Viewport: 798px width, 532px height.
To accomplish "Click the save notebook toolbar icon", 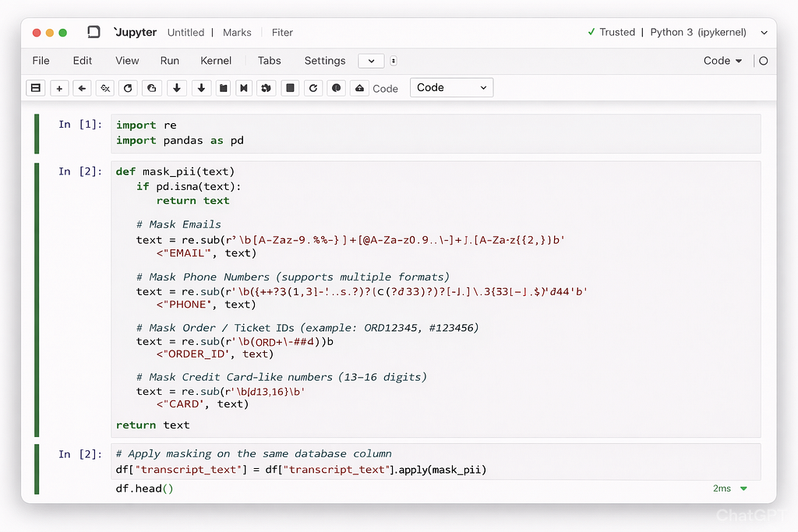I will click(x=36, y=88).
